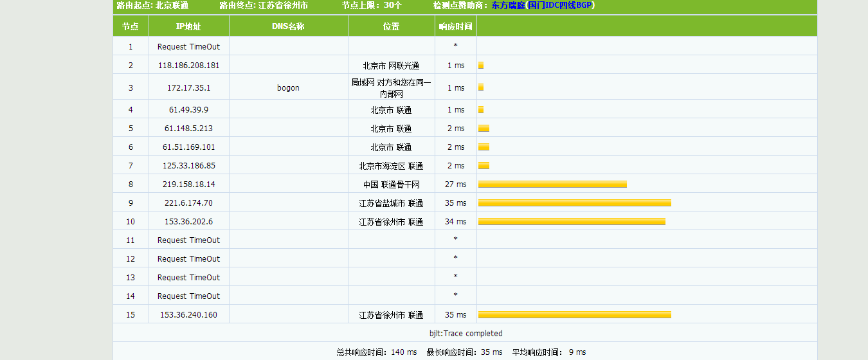Select IP address 61.51.169.101
868x360 pixels.
point(188,147)
